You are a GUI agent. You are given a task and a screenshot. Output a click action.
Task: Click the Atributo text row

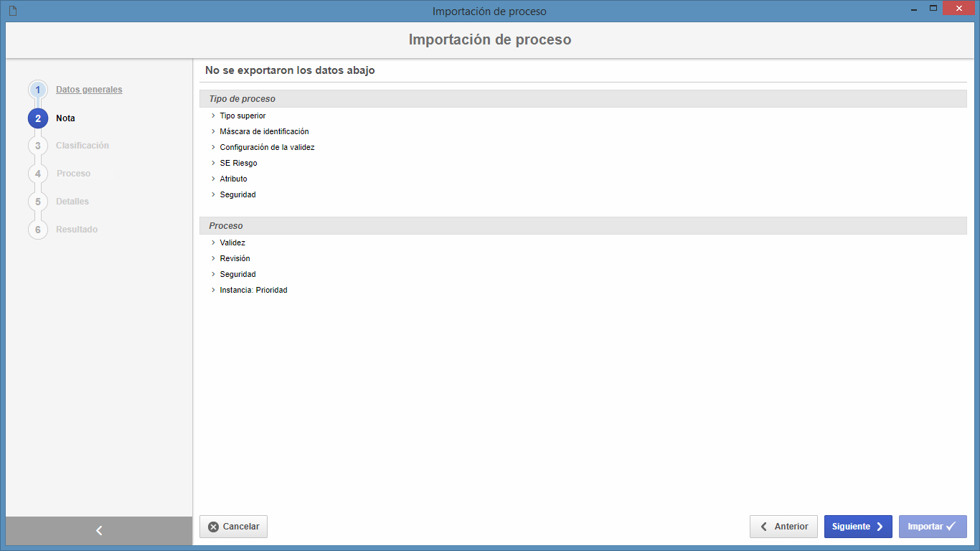click(233, 179)
